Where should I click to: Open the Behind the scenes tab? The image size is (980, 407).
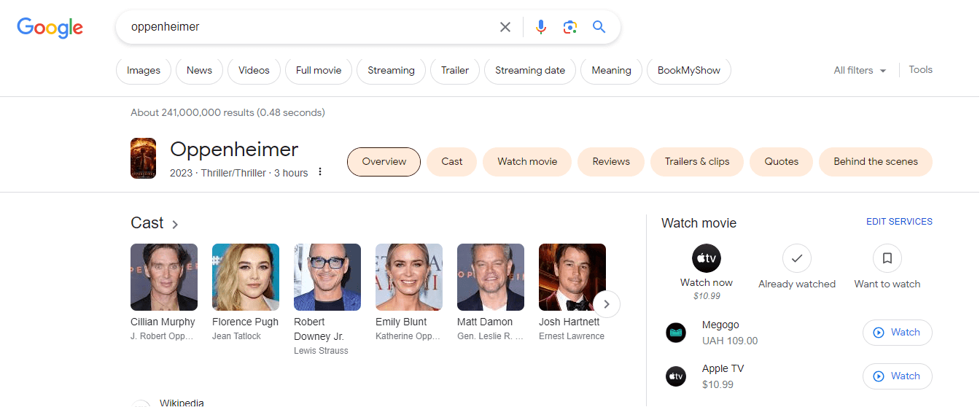tap(876, 162)
